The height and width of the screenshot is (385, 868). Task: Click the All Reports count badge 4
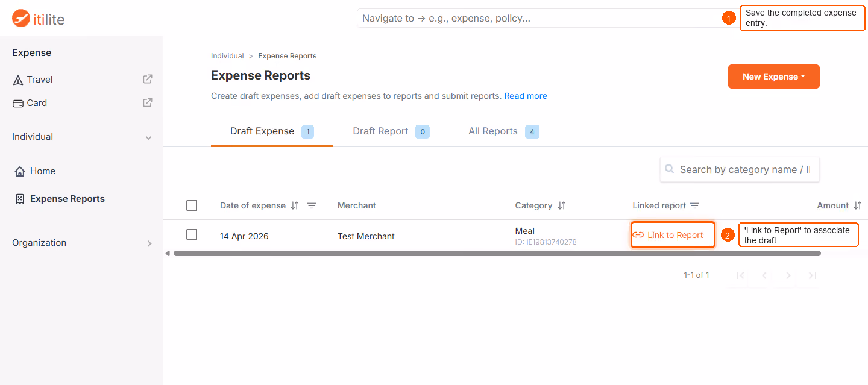pos(532,131)
